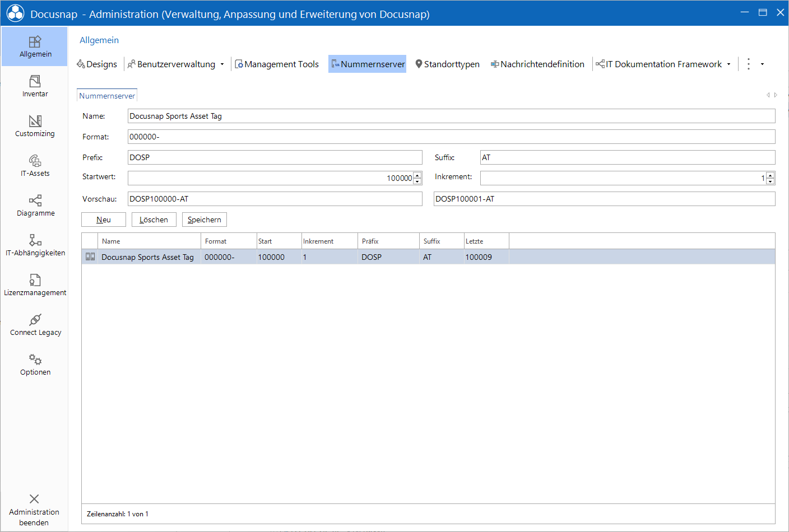Open the three-dot toolbar overflow menu

coord(749,64)
